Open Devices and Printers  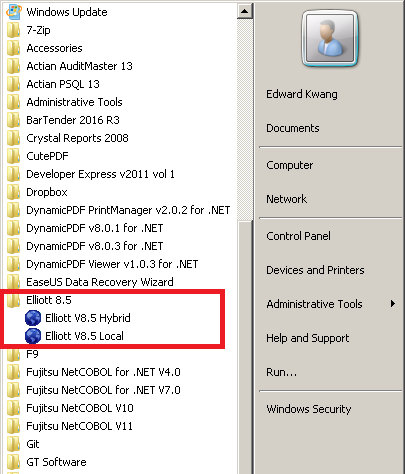(x=315, y=270)
